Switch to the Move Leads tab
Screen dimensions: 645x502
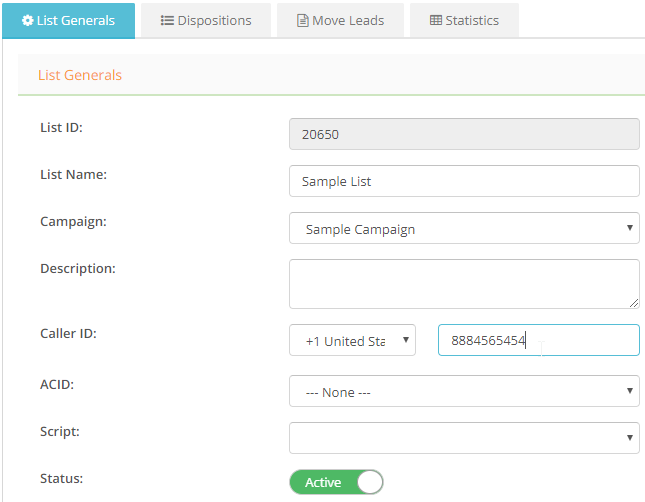click(x=341, y=21)
